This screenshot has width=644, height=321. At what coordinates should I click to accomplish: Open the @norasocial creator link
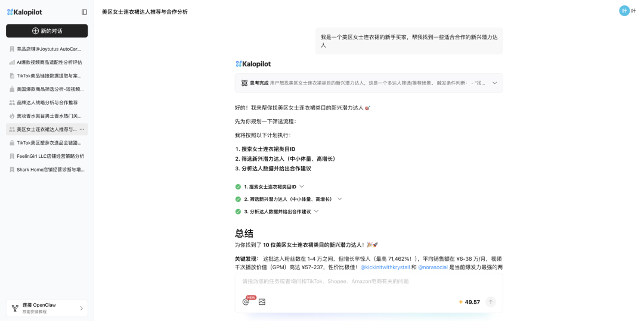[x=433, y=267]
